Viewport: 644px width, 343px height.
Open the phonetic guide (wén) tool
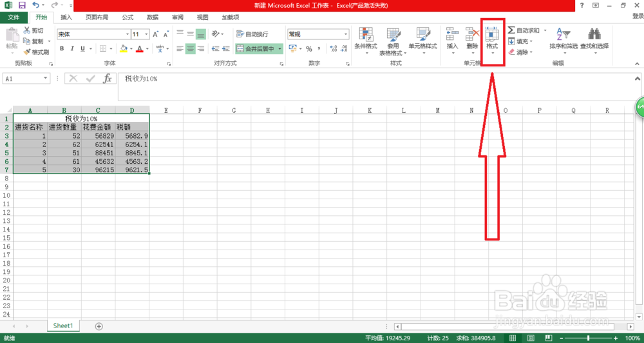[x=160, y=48]
